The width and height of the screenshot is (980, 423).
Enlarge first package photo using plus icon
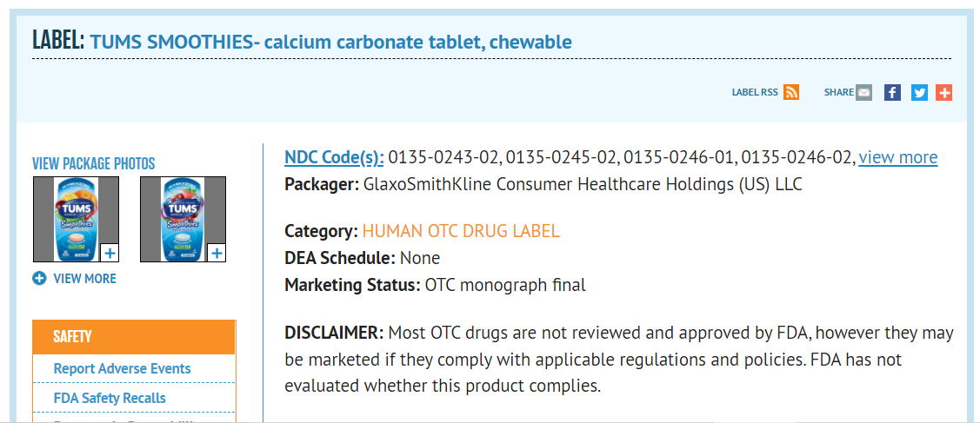coord(110,253)
